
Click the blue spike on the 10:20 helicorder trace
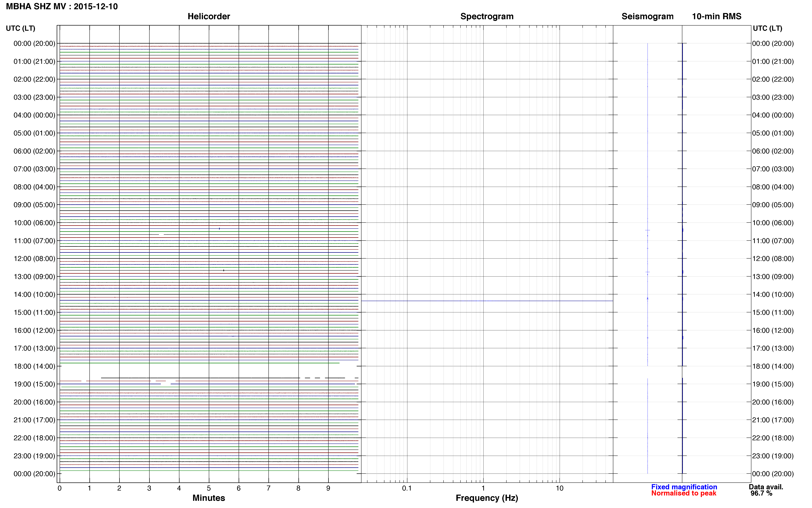click(219, 229)
